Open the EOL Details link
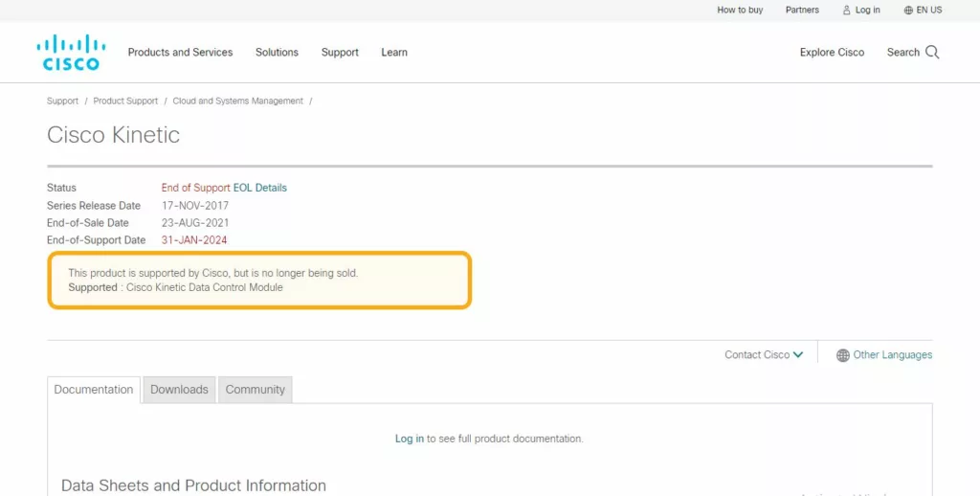This screenshot has height=496, width=980. 260,188
